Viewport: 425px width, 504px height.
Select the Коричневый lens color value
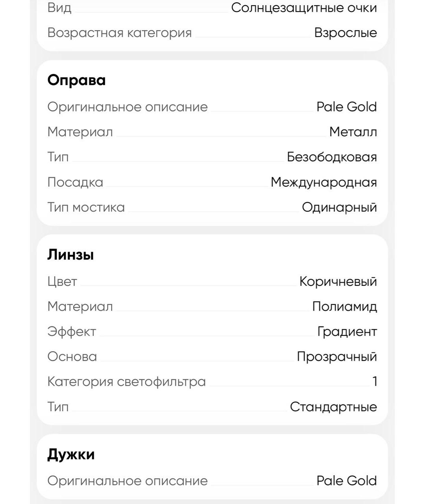coord(338,282)
